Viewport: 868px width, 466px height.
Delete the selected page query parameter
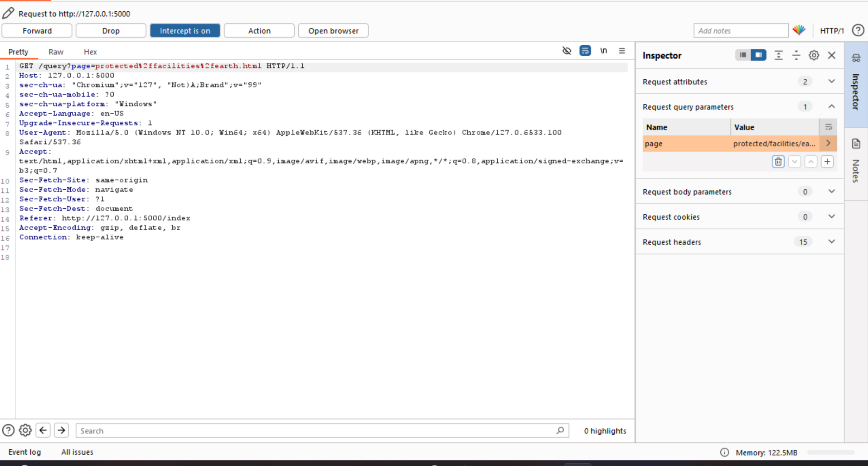pos(778,162)
